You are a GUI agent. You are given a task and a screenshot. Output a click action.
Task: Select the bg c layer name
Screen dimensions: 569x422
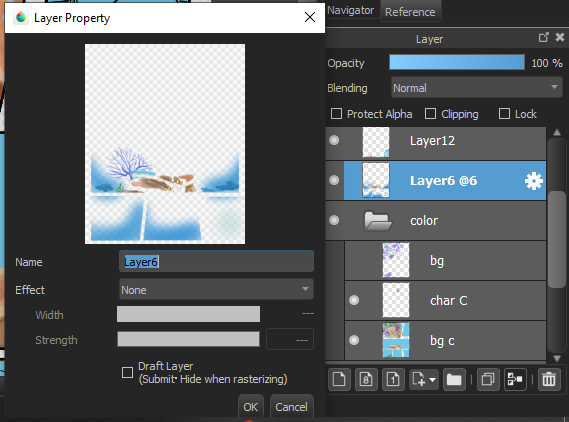(x=442, y=341)
